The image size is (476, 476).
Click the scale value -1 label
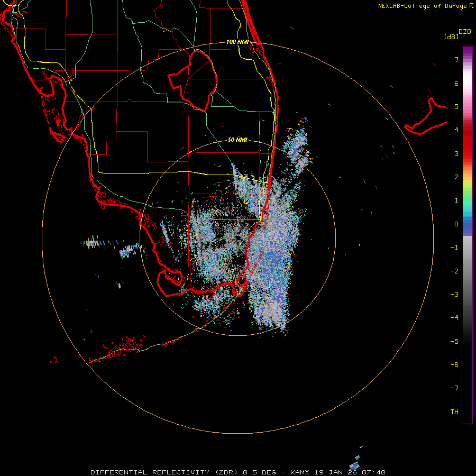click(x=454, y=248)
